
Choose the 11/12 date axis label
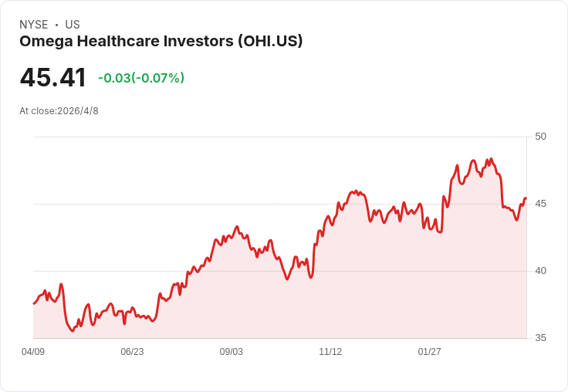click(x=330, y=352)
